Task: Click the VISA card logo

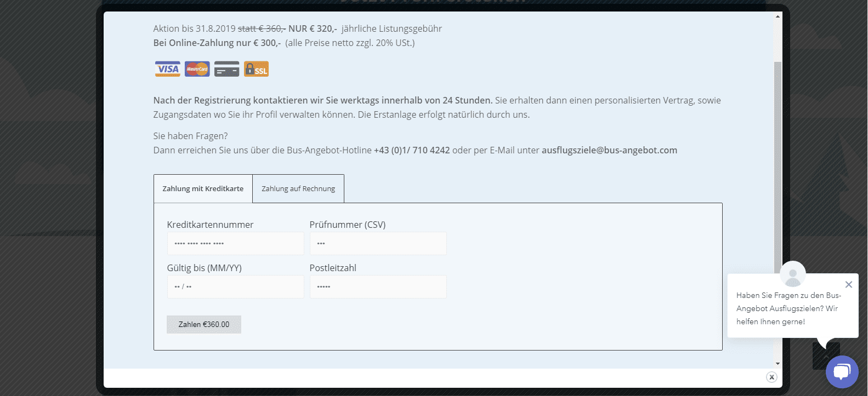Action: click(x=167, y=69)
